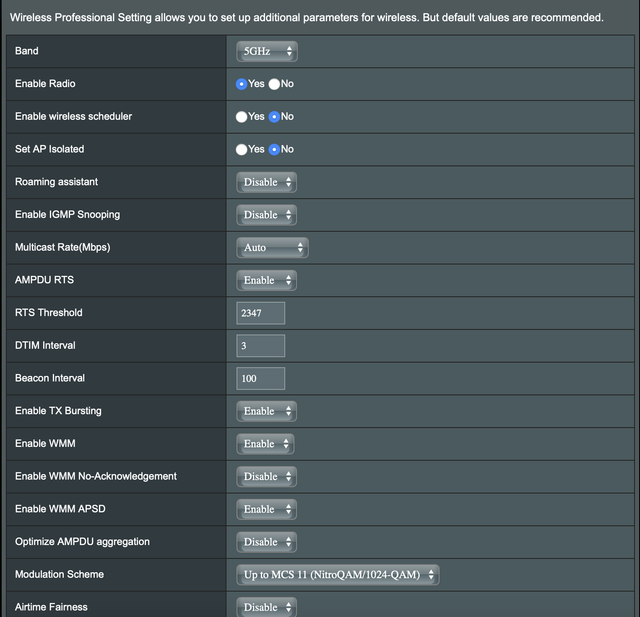Click the RTS Threshold input field
Viewport: 640px width, 617px height.
(260, 313)
